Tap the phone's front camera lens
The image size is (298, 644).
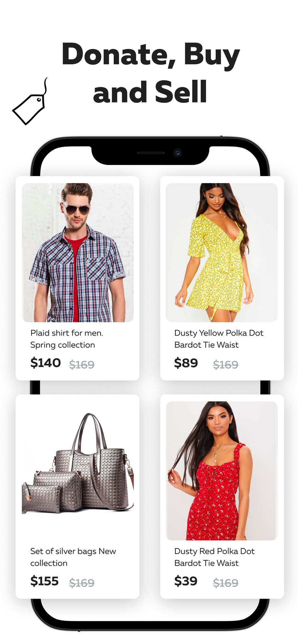click(177, 153)
